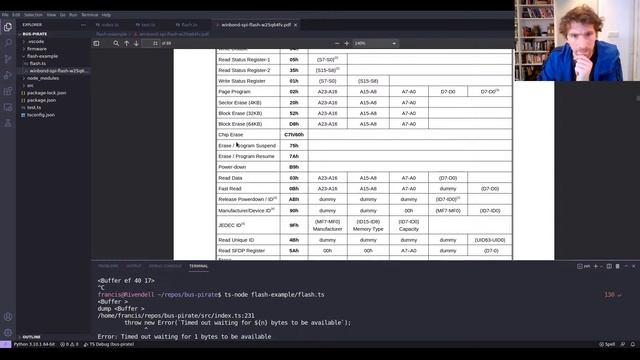Click the terminal shell profile indicator
The height and width of the screenshot is (360, 640).
584,266
